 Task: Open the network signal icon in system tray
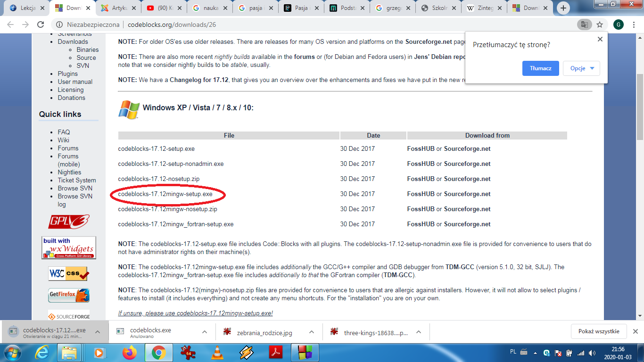click(580, 353)
